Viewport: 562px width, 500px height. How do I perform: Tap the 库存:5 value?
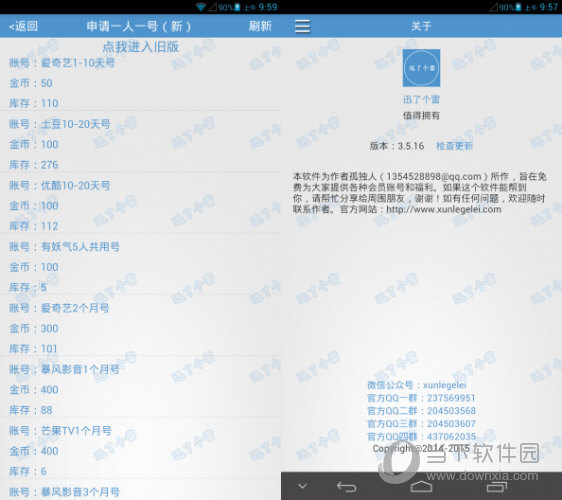28,287
